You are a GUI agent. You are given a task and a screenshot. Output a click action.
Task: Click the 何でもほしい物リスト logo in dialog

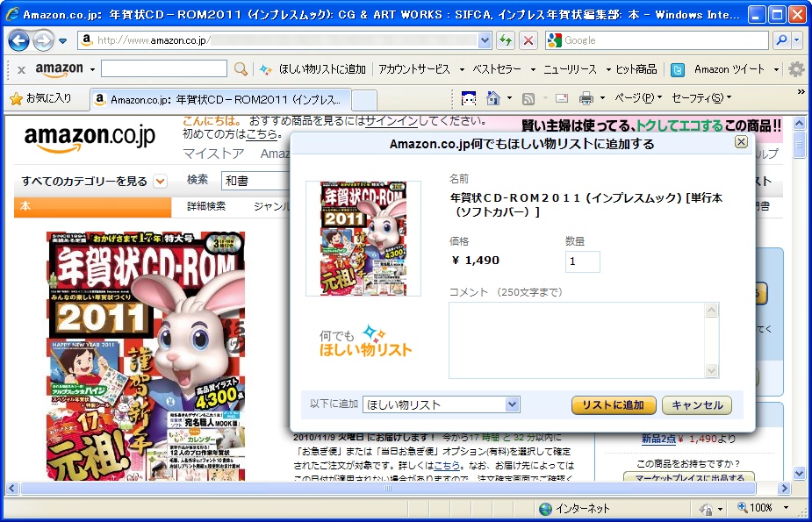click(x=366, y=341)
